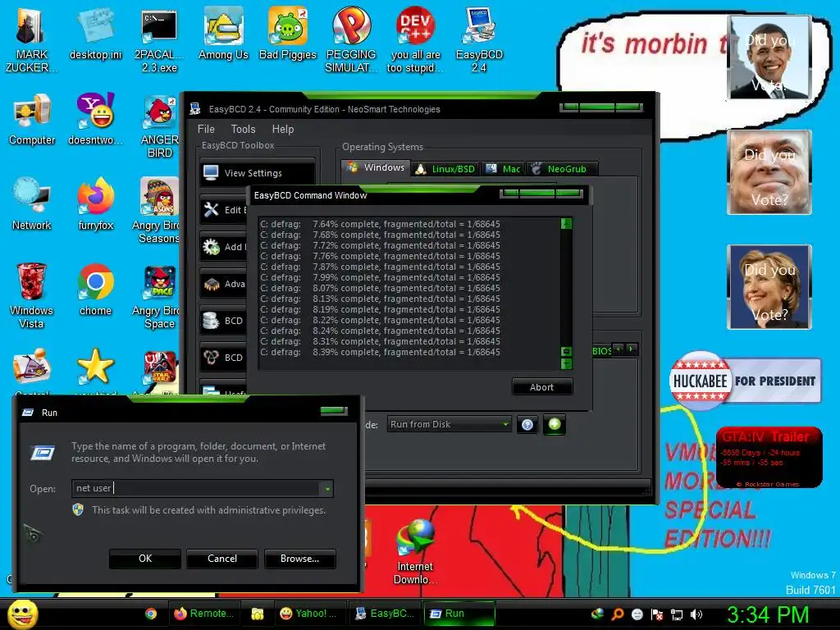Open the Tools menu in EasyBCD

(x=243, y=129)
